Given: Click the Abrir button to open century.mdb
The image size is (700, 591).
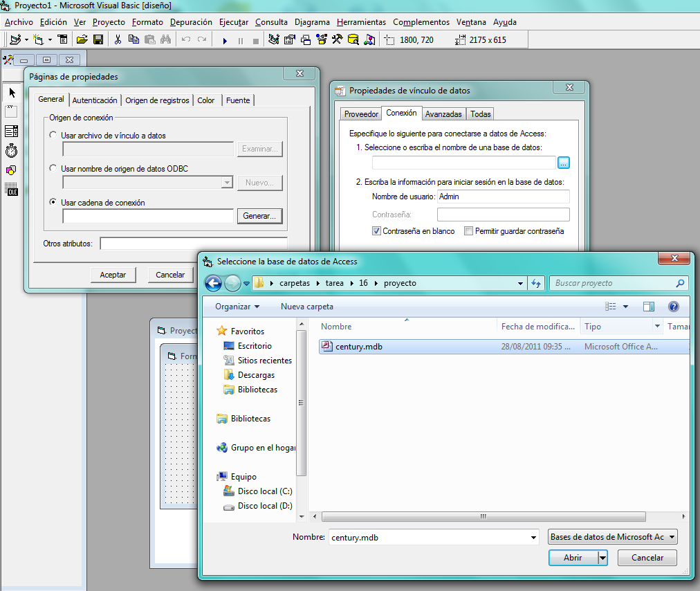Looking at the screenshot, I should click(571, 557).
